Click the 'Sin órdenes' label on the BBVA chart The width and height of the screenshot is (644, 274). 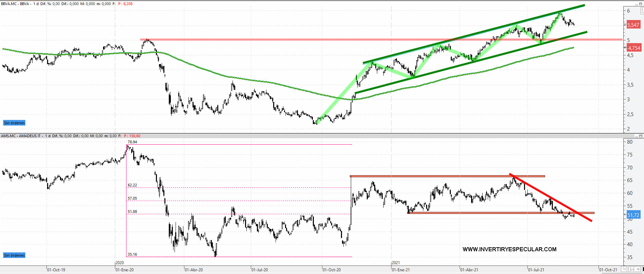14,123
